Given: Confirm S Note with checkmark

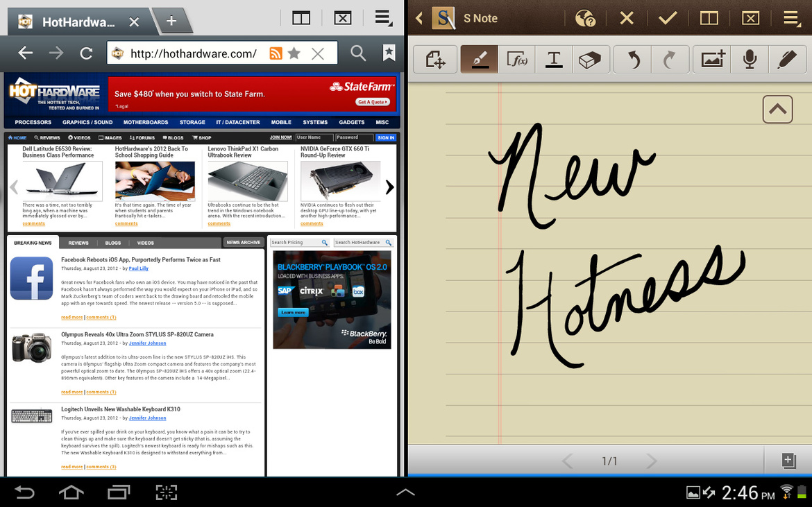Looking at the screenshot, I should [x=668, y=19].
